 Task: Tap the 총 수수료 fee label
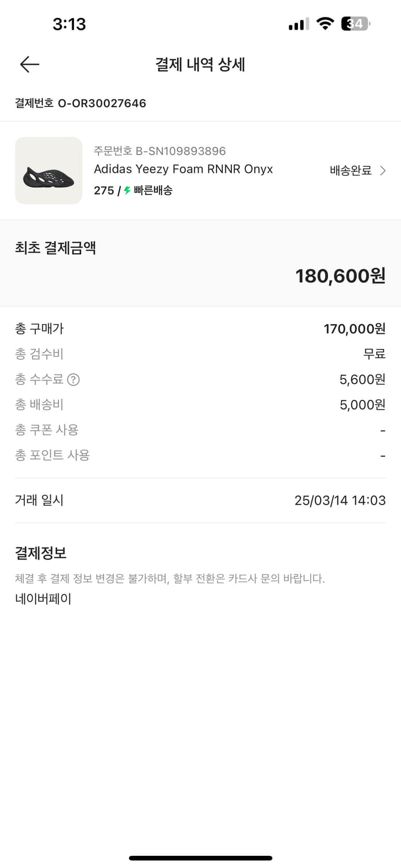pyautogui.click(x=39, y=380)
